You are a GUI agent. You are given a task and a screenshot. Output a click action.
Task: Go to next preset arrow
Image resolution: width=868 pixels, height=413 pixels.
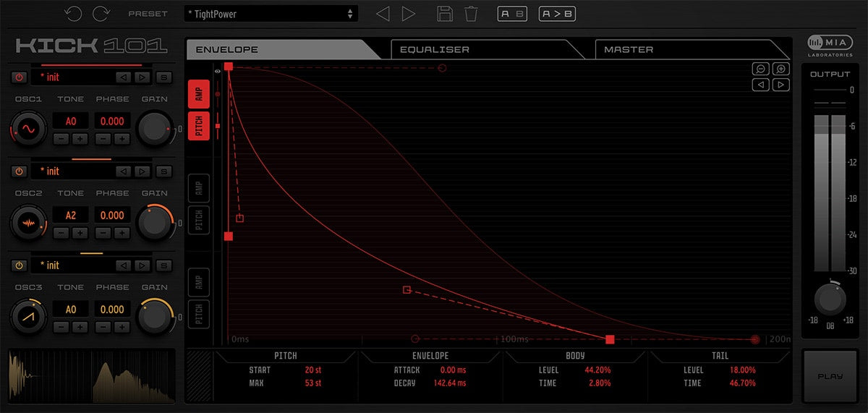tap(408, 14)
